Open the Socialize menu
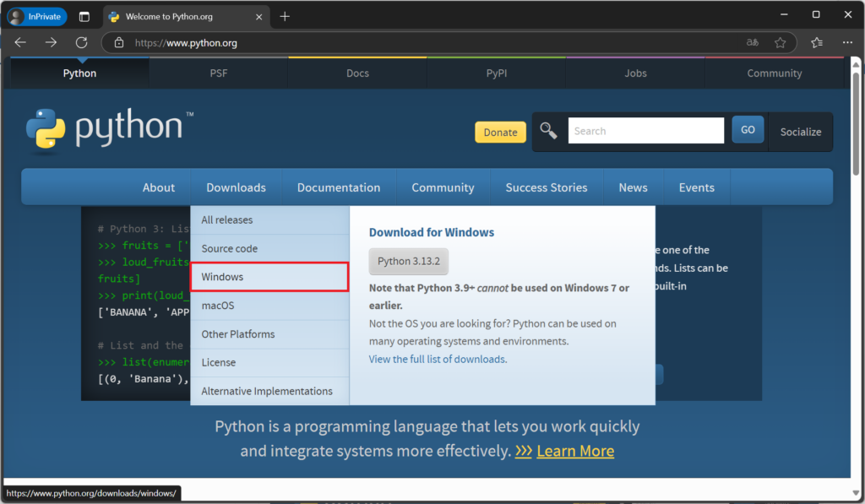Screen dimensions: 865x504 coord(801,132)
